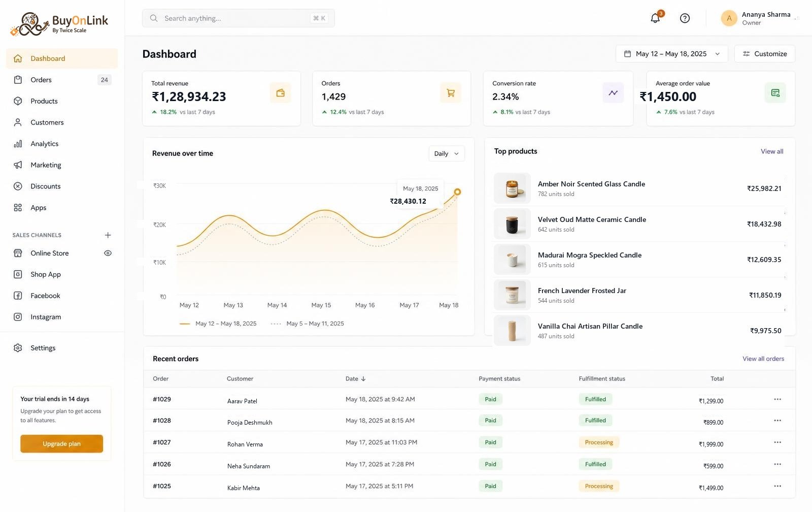The image size is (812, 512).
Task: Go to Dashboard in sidebar
Action: [62, 58]
